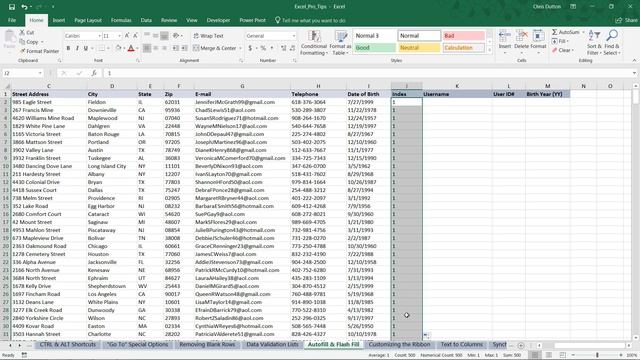The width and height of the screenshot is (640, 360).
Task: Expand the cell styles gallery
Action: 489,50
